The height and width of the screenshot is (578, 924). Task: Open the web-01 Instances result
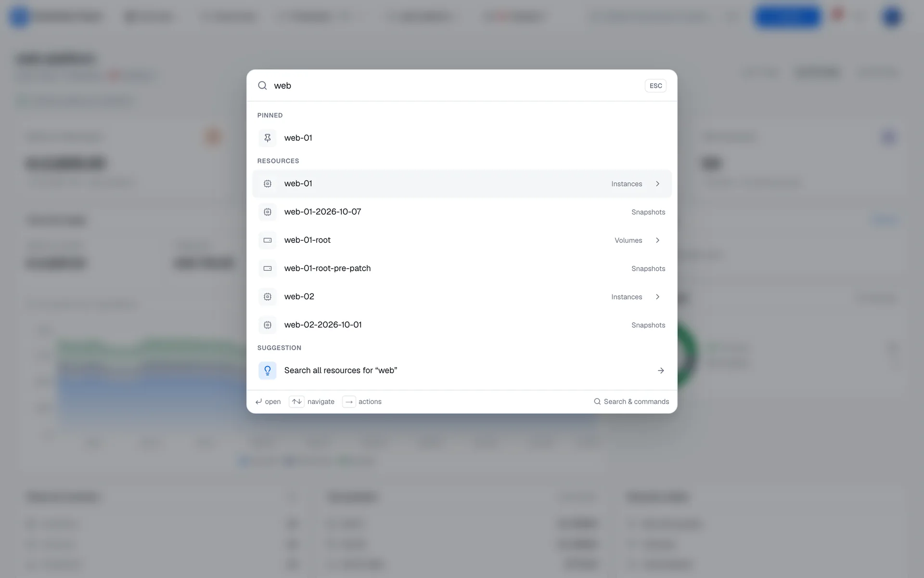462,184
